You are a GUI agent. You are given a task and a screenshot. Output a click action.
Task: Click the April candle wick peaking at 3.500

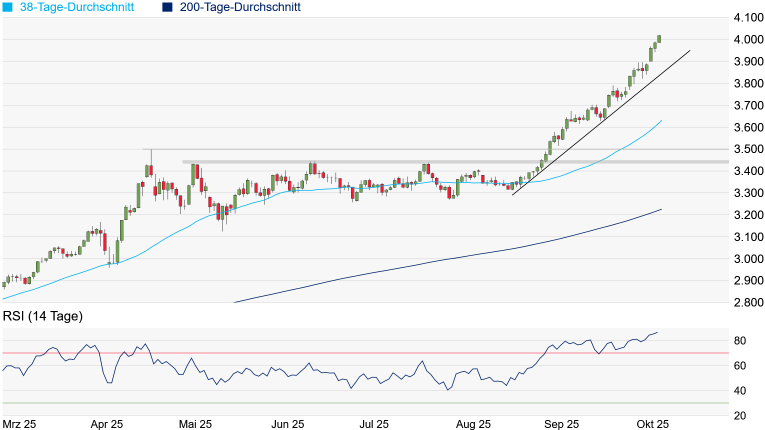tap(150, 158)
